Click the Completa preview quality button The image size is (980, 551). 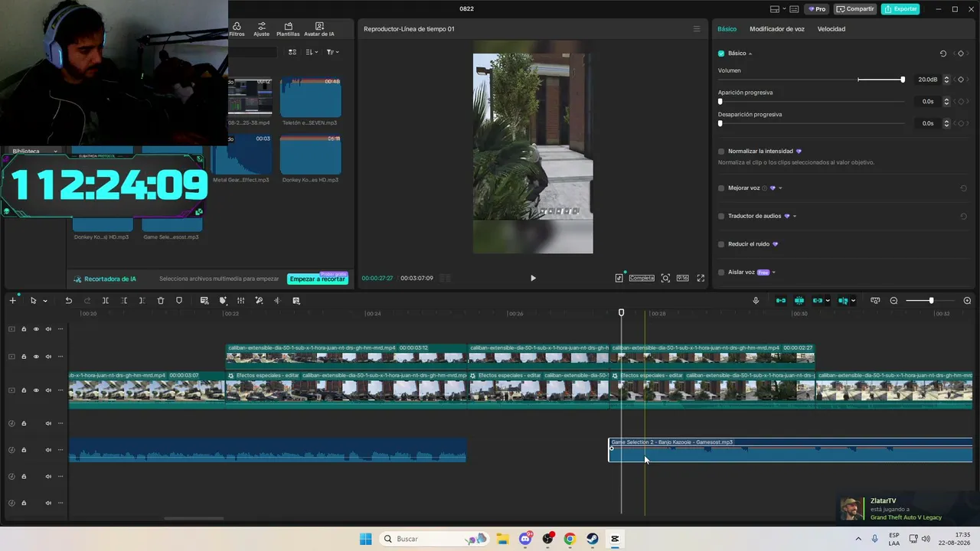coord(642,279)
